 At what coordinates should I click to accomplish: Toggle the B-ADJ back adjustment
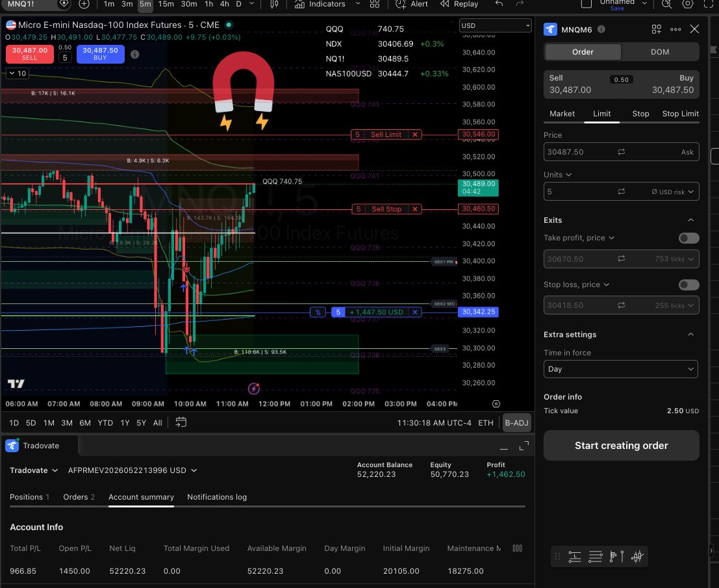point(517,423)
